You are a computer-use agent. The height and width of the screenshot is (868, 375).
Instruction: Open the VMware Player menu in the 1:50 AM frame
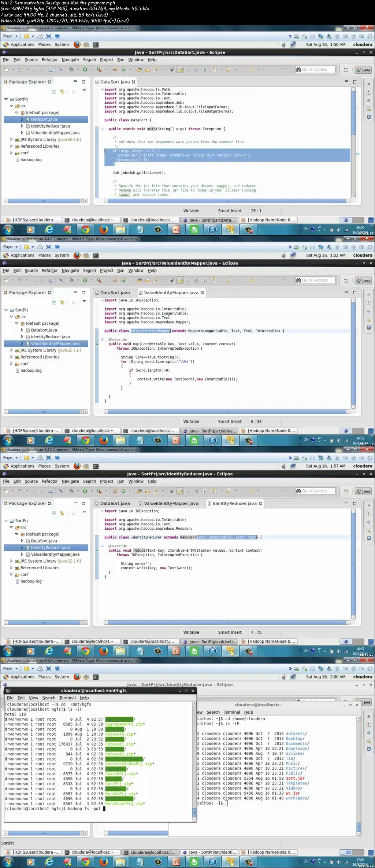tap(10, 36)
